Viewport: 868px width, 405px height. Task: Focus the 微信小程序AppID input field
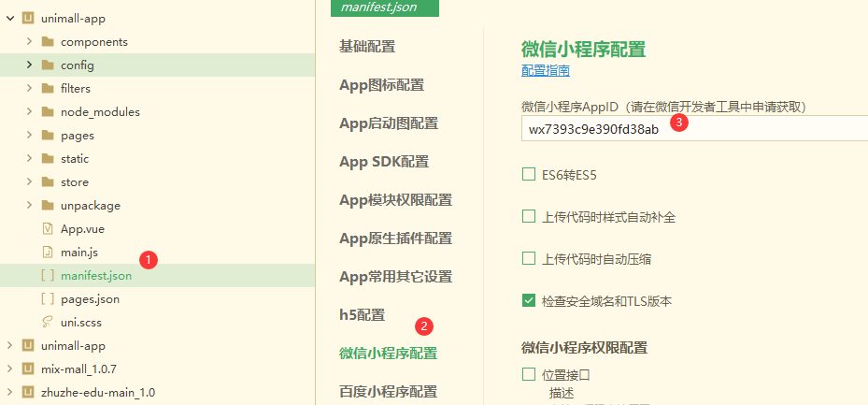point(694,129)
